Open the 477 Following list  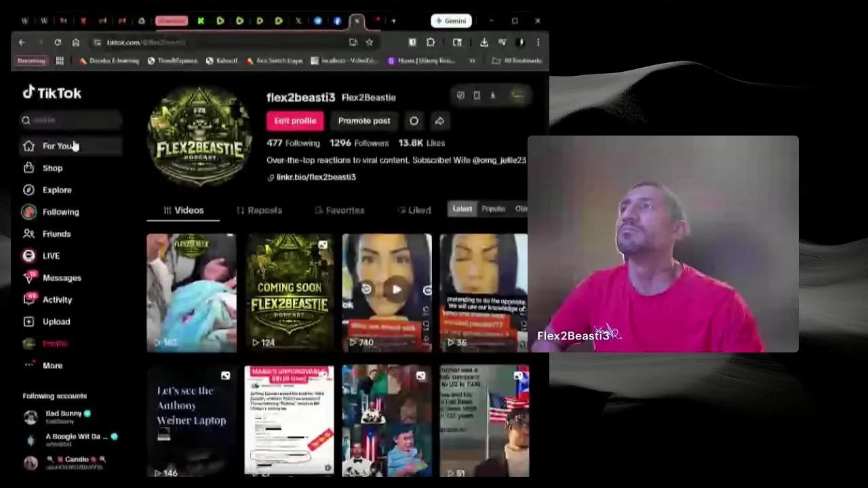(293, 143)
